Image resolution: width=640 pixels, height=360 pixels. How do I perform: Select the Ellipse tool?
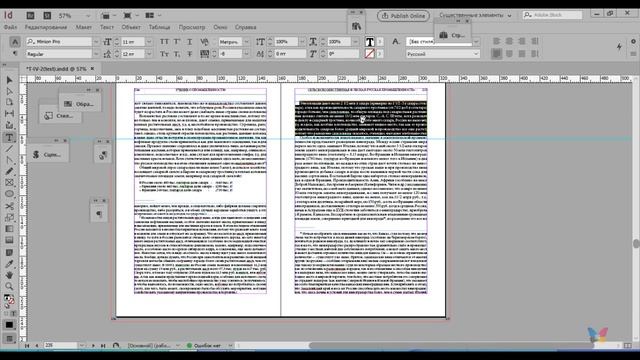pos(9,194)
